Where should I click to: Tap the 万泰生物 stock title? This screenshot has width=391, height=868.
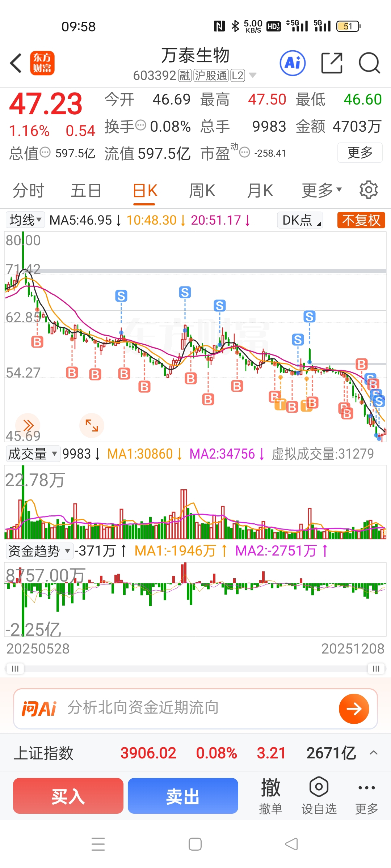195,55
